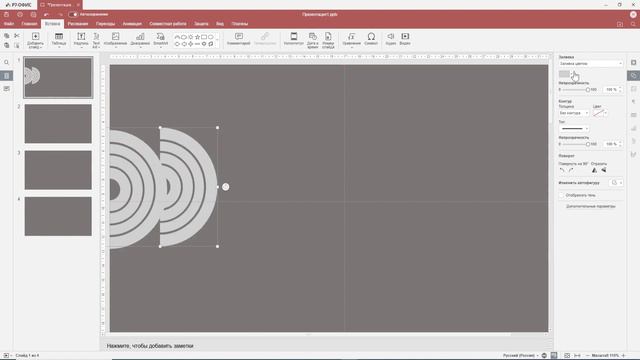Switch to the Plugins tab
Viewport: 640px width, 360px height.
[x=240, y=24]
